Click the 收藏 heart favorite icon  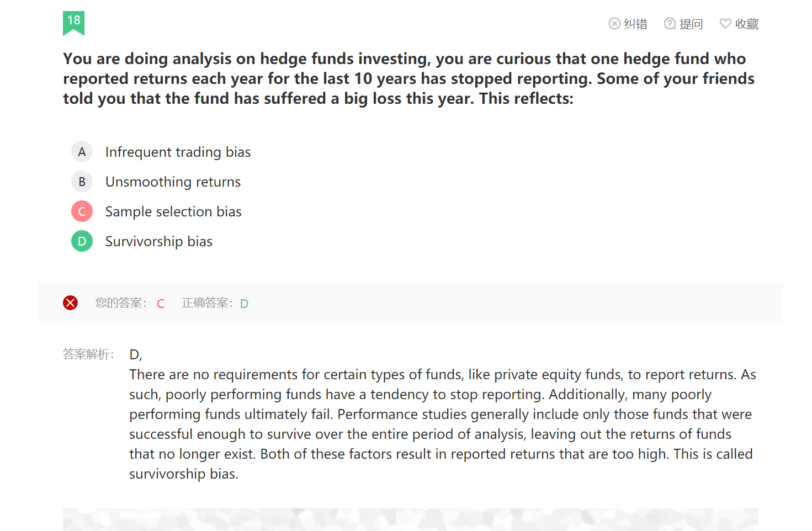(x=725, y=24)
